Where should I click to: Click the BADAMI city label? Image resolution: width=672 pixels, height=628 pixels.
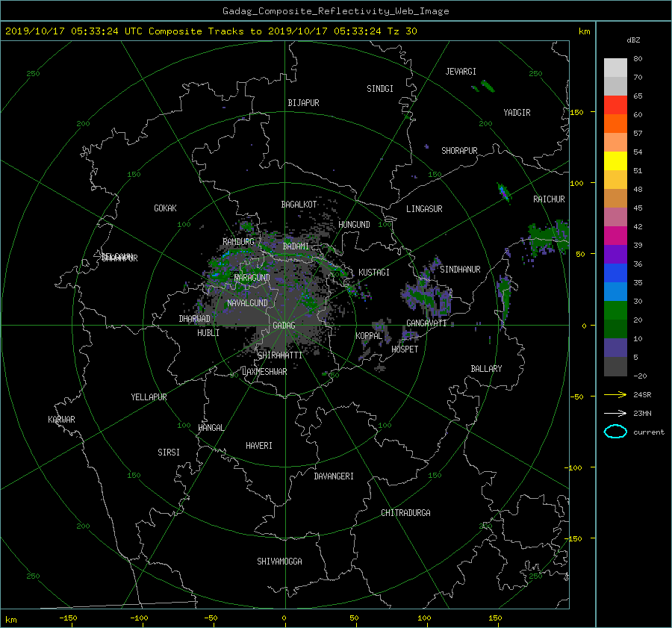(296, 246)
